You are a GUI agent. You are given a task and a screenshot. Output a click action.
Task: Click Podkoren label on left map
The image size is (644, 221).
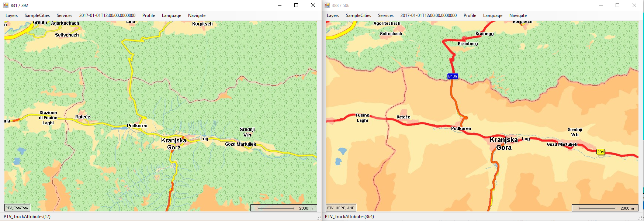[x=137, y=126]
